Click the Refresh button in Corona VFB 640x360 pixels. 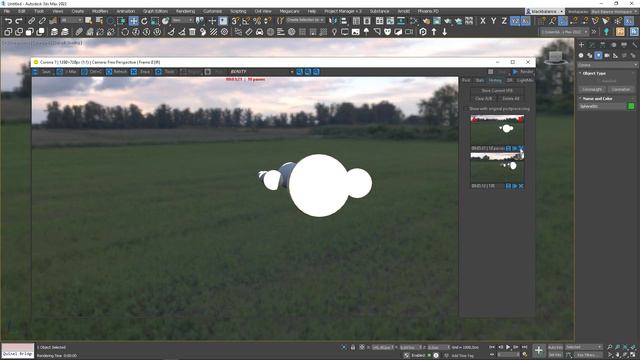tap(117, 72)
